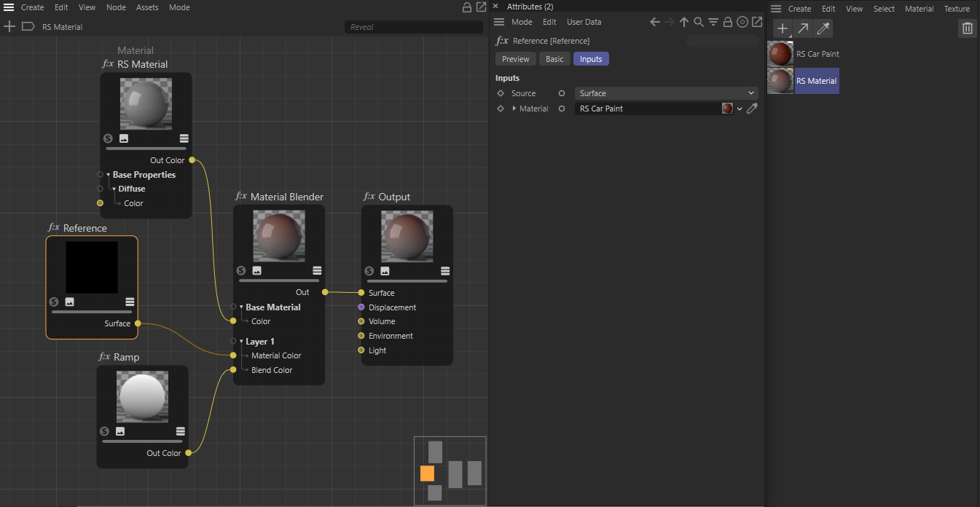
Task: Click the solo S icon on Reference node
Action: (x=53, y=302)
